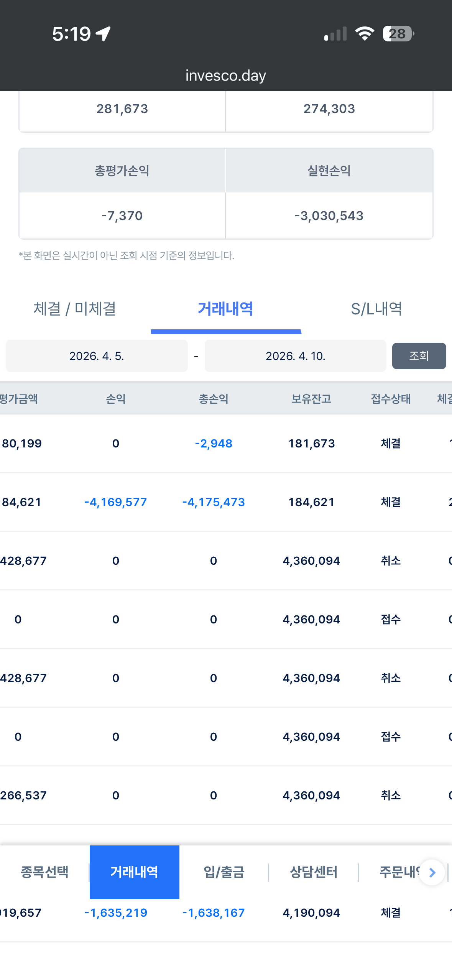The image size is (452, 980).
Task: Tap the cellular signal bars icon
Action: pyautogui.click(x=335, y=34)
